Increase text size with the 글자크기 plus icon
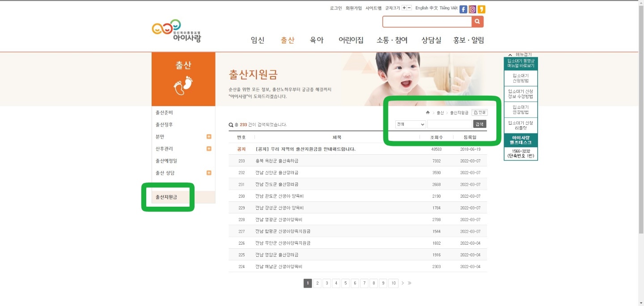This screenshot has width=644, height=306. [x=404, y=8]
